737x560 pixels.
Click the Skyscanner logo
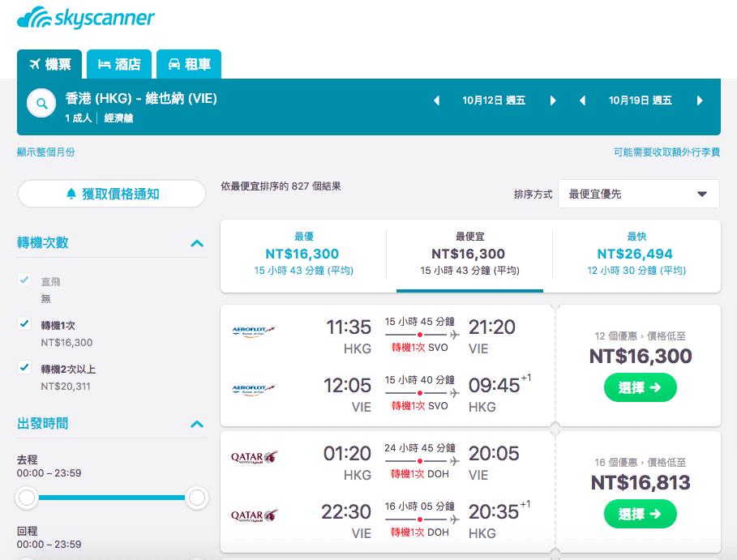coord(86,18)
